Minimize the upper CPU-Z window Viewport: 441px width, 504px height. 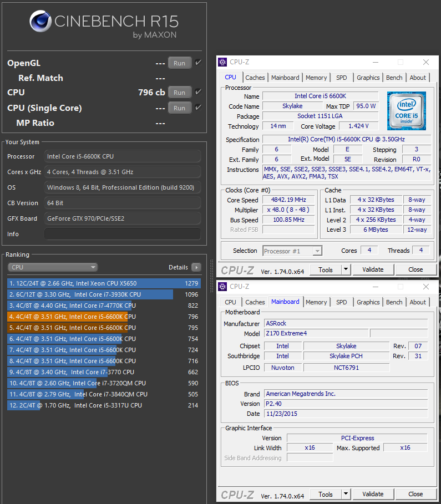coord(376,62)
